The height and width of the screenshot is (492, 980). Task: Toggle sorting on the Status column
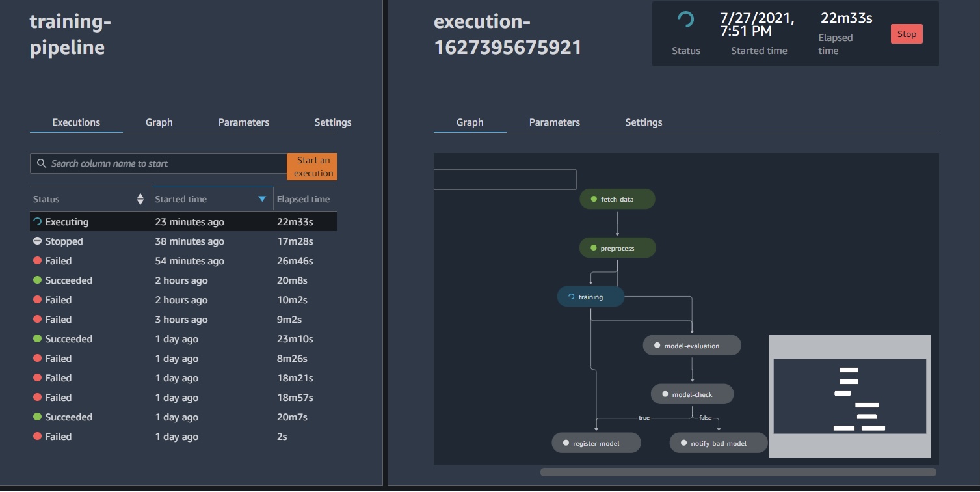[140, 198]
